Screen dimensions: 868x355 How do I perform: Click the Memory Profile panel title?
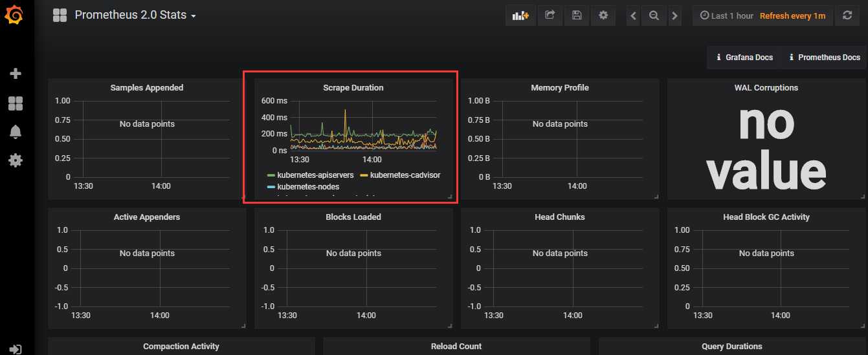(x=560, y=87)
